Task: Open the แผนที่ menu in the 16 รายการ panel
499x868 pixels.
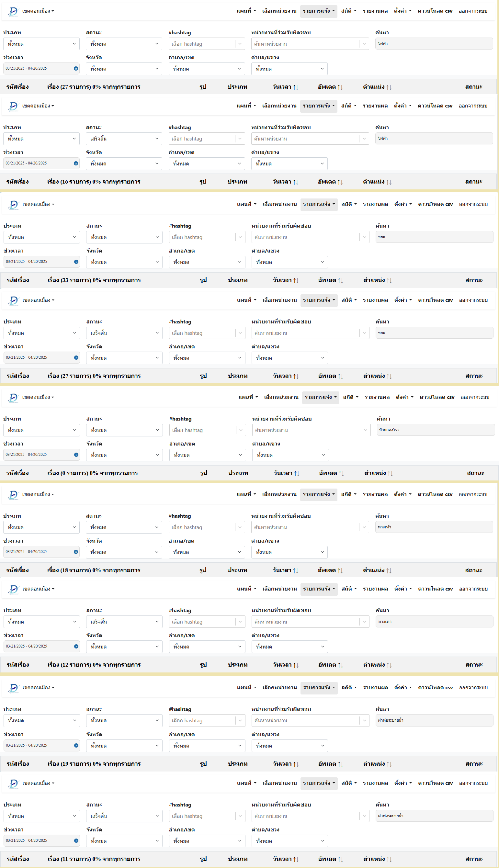Action: point(246,106)
